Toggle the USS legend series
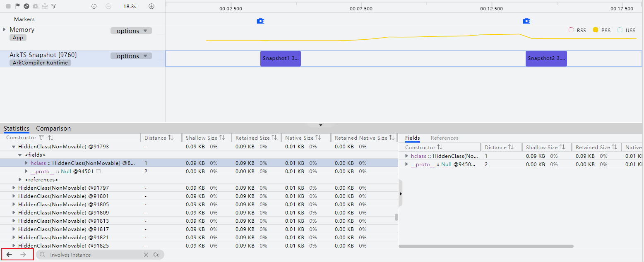644x262 pixels. pyautogui.click(x=627, y=30)
